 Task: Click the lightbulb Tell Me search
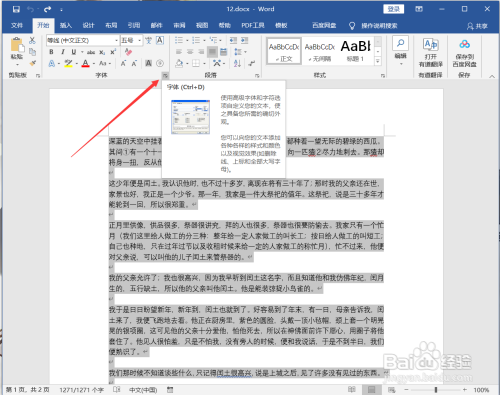(352, 26)
